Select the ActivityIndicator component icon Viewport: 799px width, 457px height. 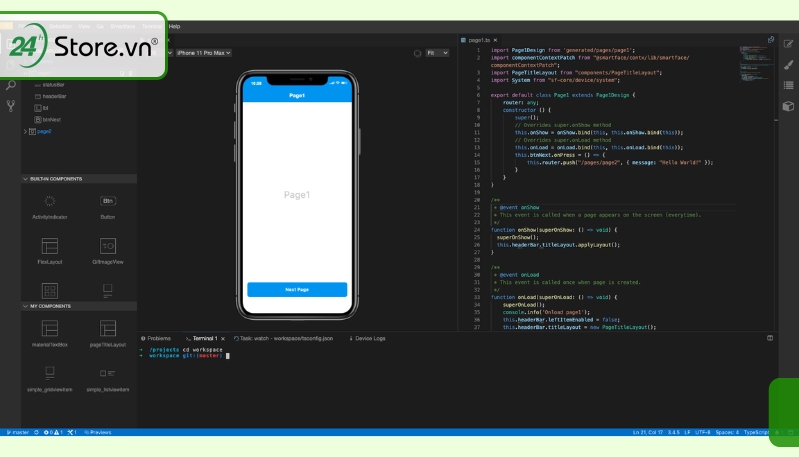click(49, 201)
